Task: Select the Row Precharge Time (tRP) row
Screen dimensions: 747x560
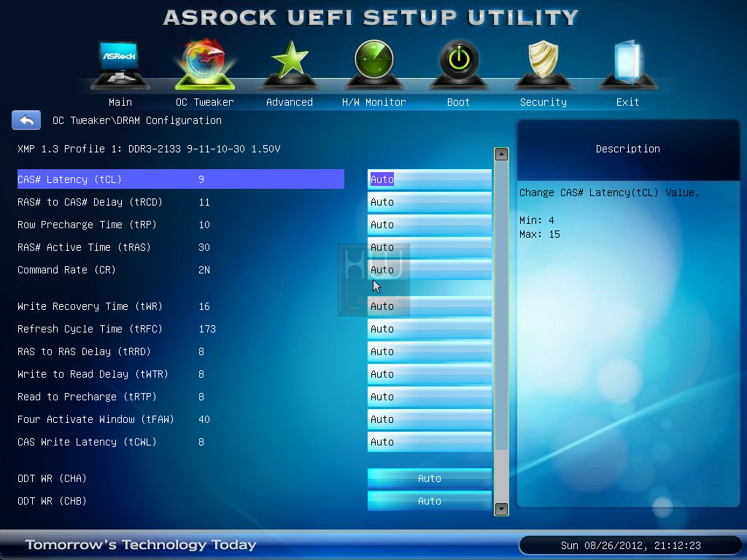Action: pyautogui.click(x=181, y=225)
